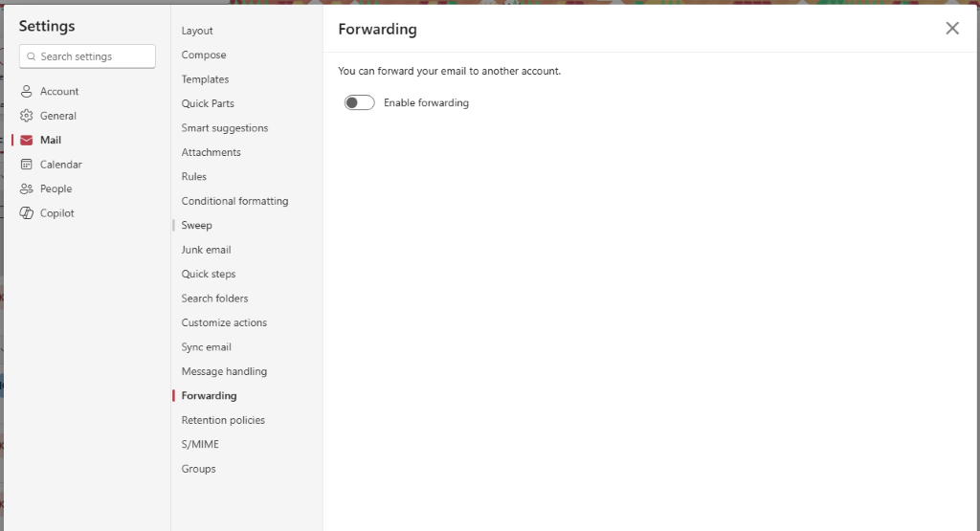
Task: Click the Copilot icon in sidebar
Action: pos(26,213)
